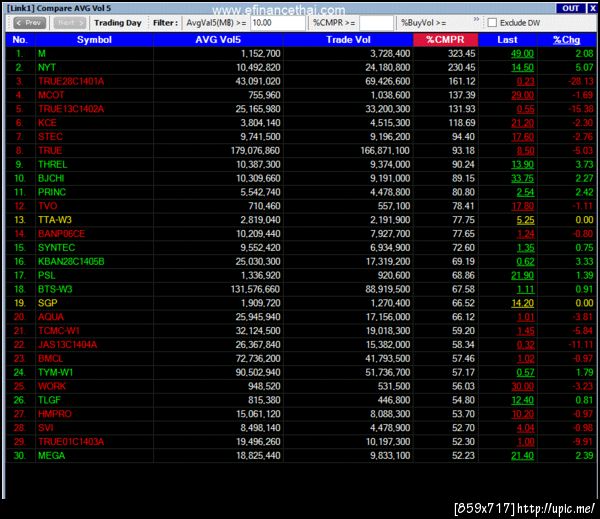Screen dimensions: 600x519
Task: Select symbol TVO
Action: (x=47, y=206)
